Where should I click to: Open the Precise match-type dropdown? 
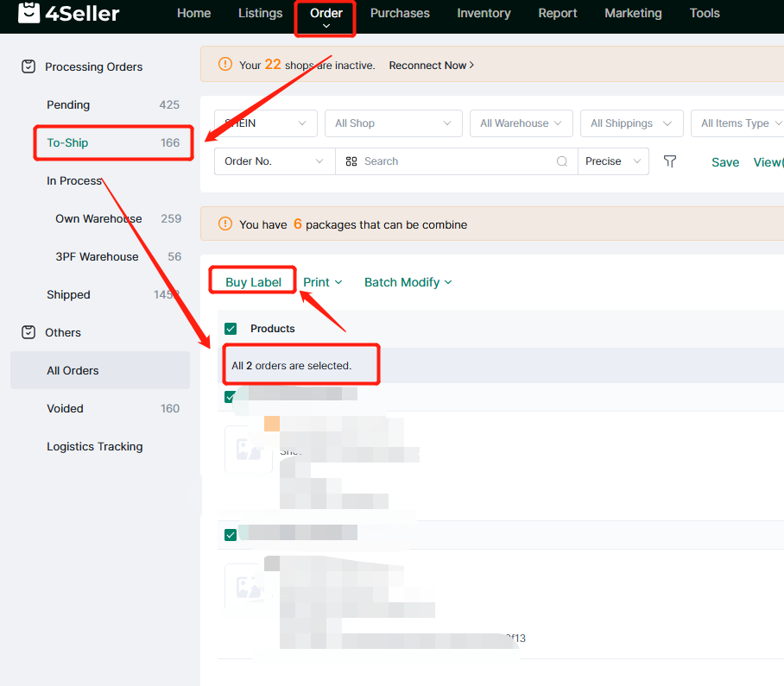click(613, 161)
